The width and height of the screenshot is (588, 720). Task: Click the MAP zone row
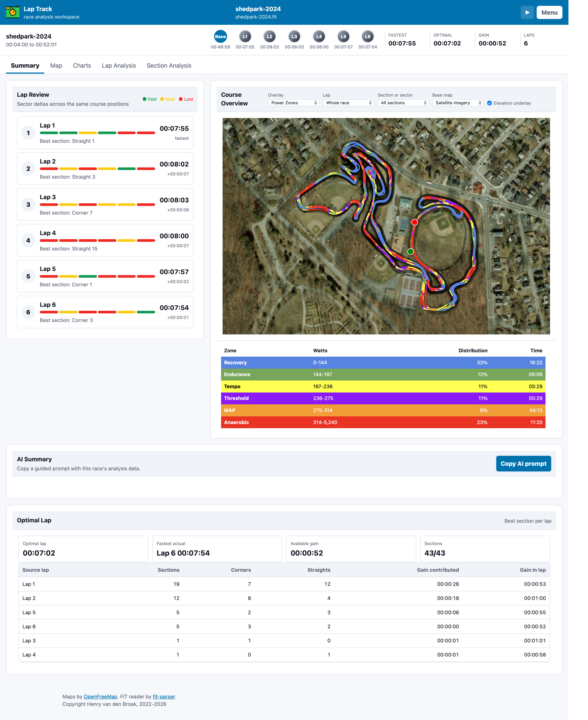tap(383, 410)
